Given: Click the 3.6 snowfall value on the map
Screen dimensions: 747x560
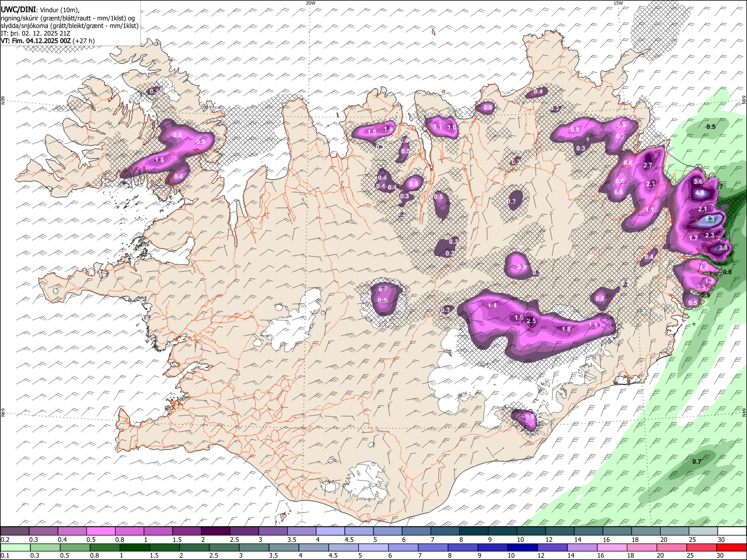Looking at the screenshot, I should [697, 181].
